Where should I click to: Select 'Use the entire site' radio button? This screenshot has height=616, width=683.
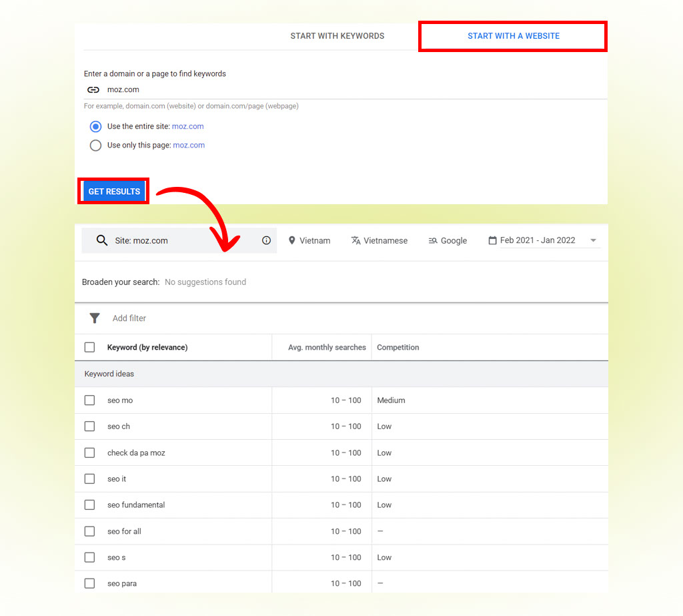95,126
